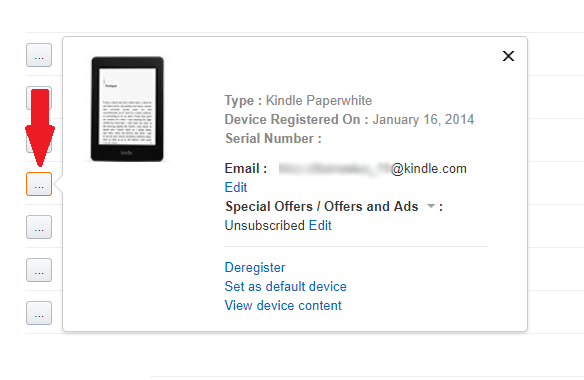Deregister this Kindle Paperwhite
The width and height of the screenshot is (584, 380).
pos(255,267)
